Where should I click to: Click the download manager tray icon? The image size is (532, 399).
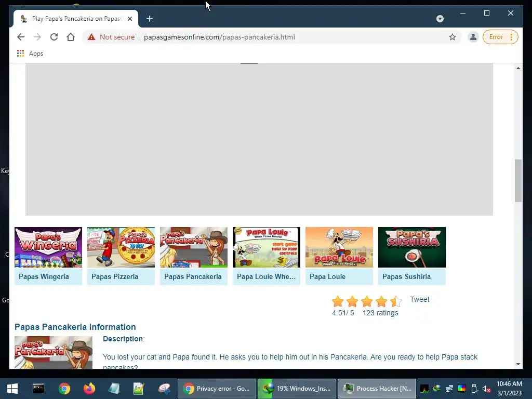[436, 389]
